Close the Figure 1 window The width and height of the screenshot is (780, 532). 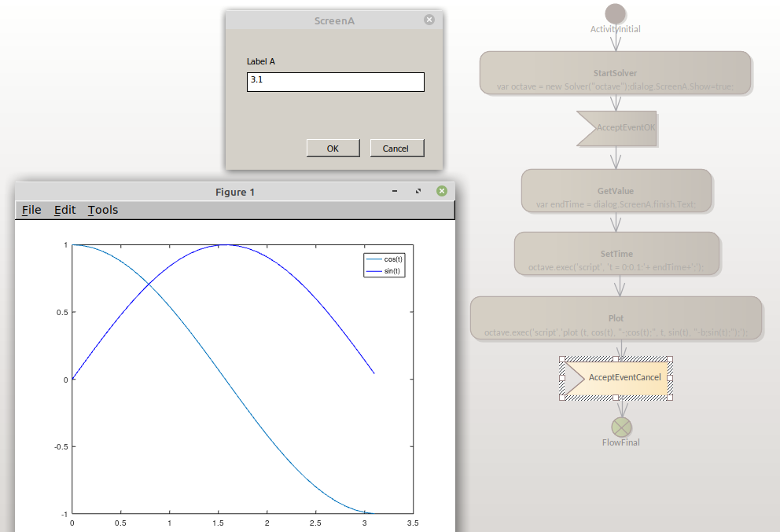442,191
